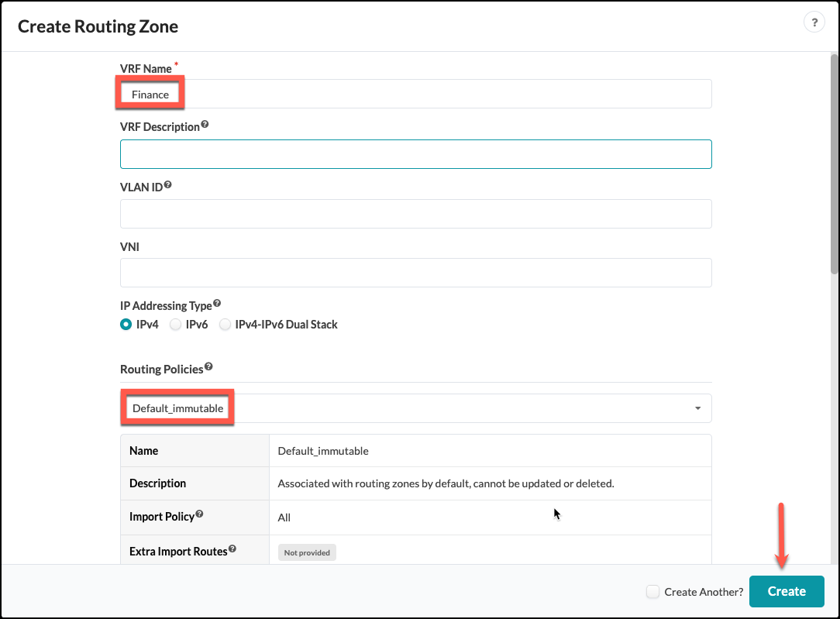The image size is (840, 619).
Task: Click the VNI input field
Action: (415, 273)
